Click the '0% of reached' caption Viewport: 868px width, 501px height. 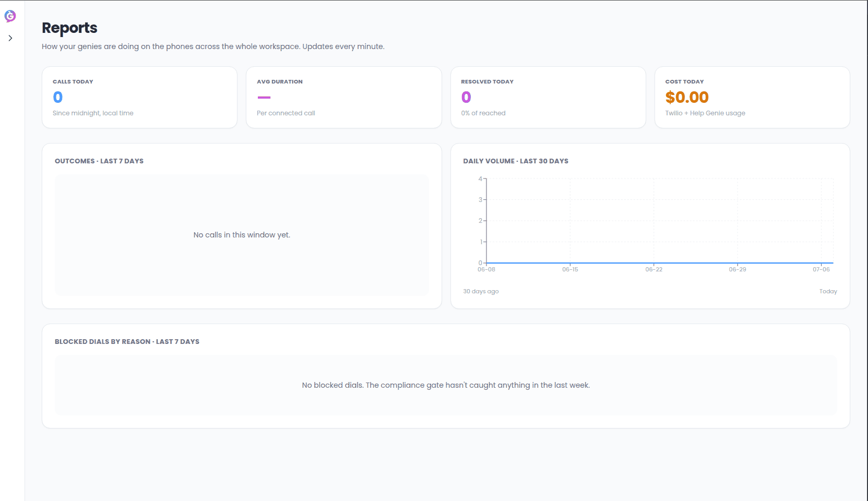pyautogui.click(x=483, y=113)
